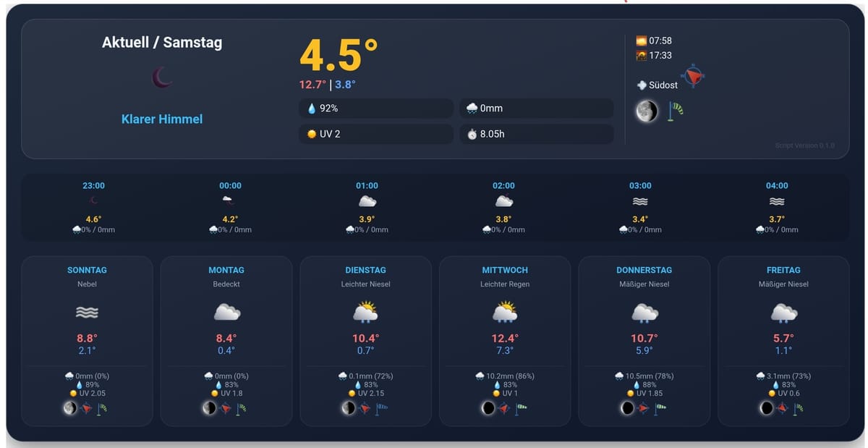This screenshot has height=448, width=868.
Task: Click the wind direction arrow on Freitag card
Action: [783, 408]
